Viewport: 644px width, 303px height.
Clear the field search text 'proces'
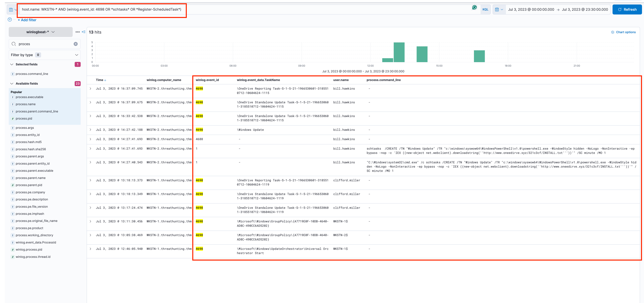(75, 44)
